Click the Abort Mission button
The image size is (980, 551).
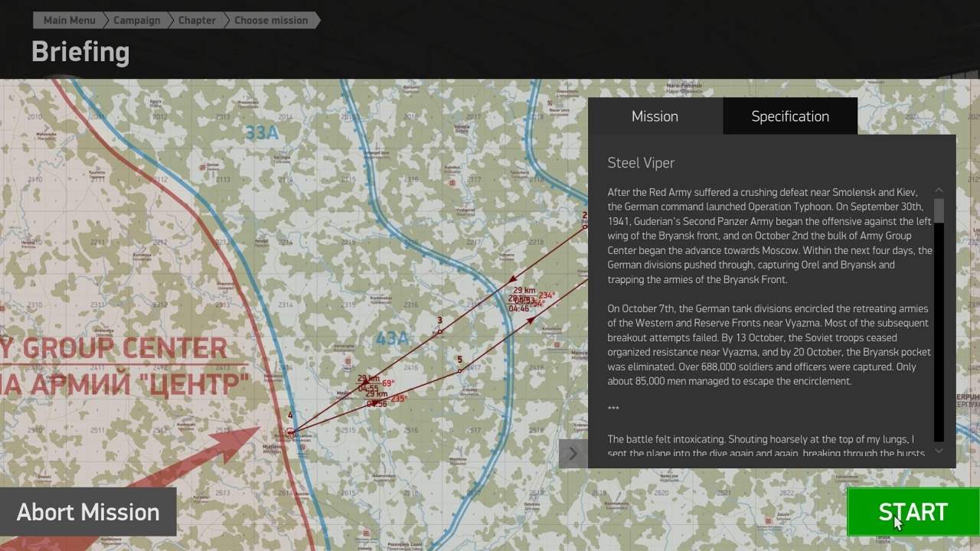[88, 512]
